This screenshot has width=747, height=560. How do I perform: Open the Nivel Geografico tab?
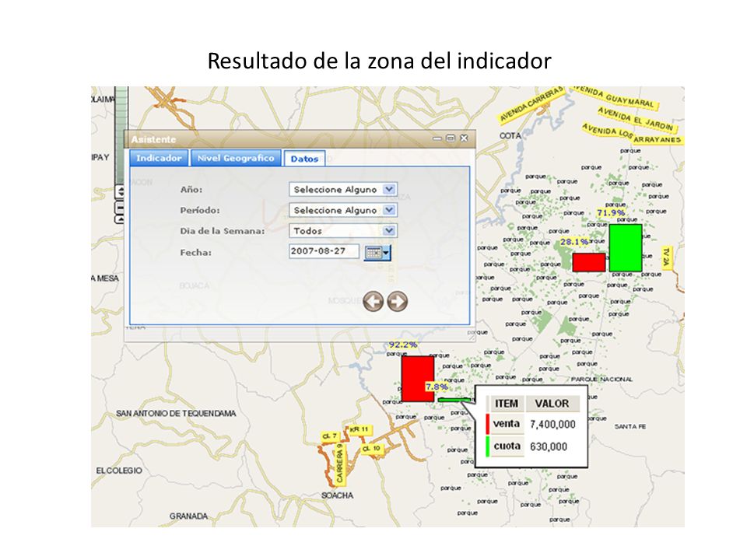236,158
